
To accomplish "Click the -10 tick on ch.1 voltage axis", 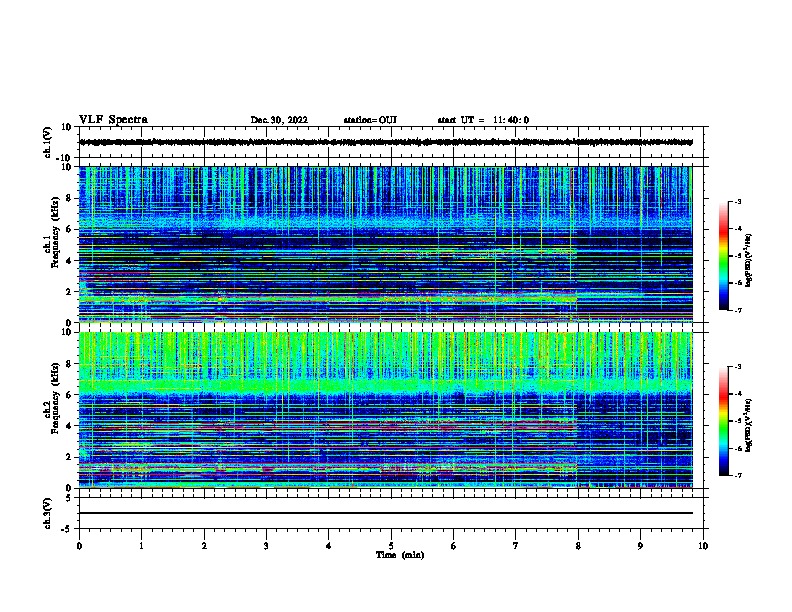I will click(x=65, y=158).
